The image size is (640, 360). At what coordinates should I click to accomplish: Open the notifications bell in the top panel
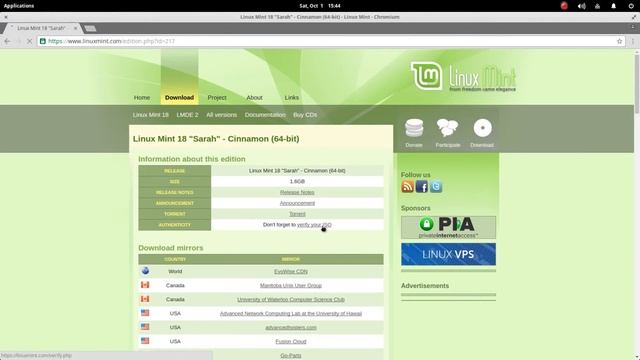613,6
